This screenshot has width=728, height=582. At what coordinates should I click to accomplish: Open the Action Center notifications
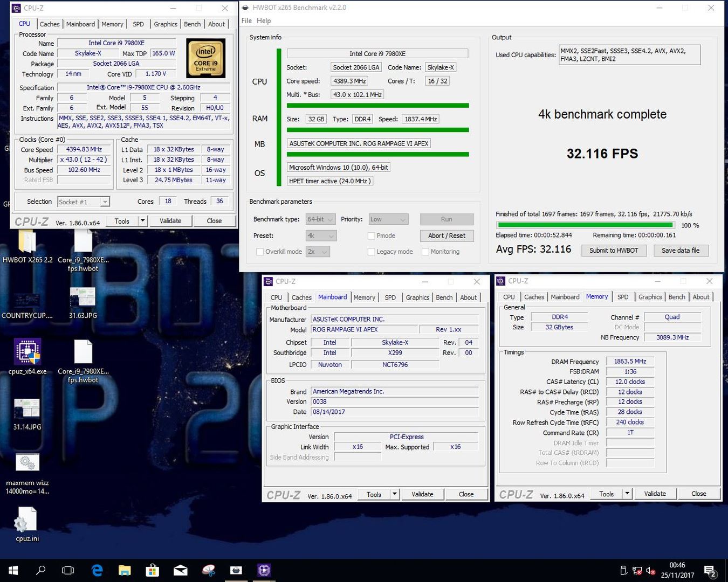coord(710,571)
